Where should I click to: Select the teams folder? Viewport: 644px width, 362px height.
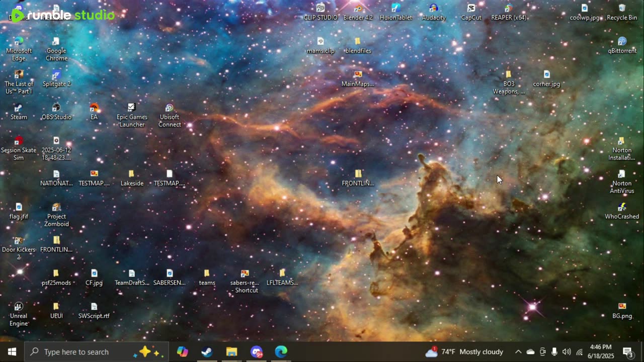pos(207,278)
